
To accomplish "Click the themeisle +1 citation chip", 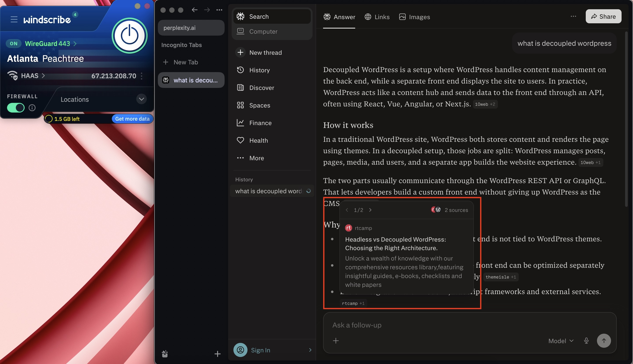I will 501,277.
